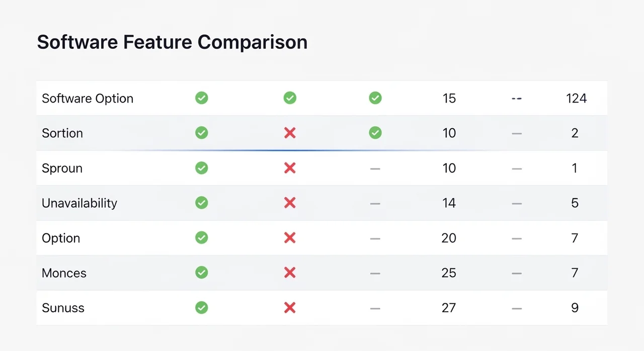644x351 pixels.
Task: Click the Monces row label
Action: click(64, 273)
